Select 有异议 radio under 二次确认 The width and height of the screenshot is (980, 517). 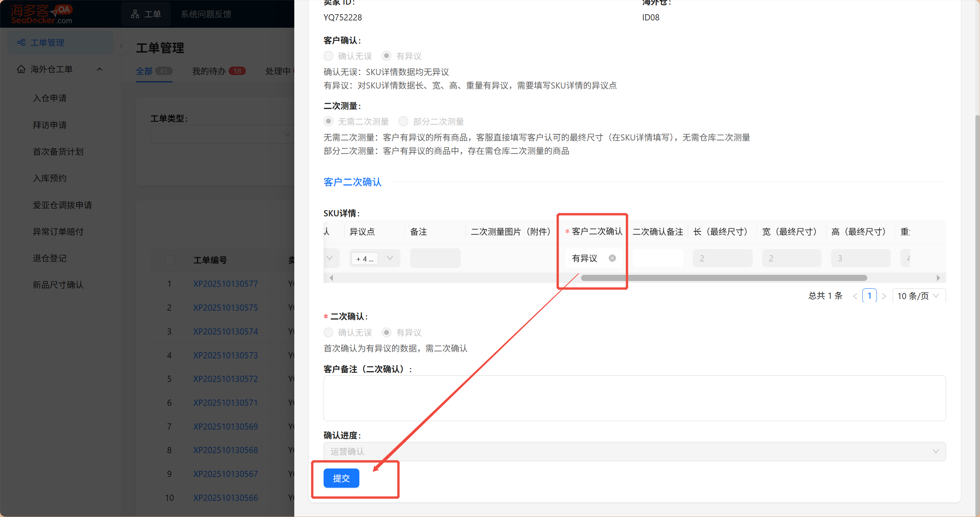coord(386,332)
